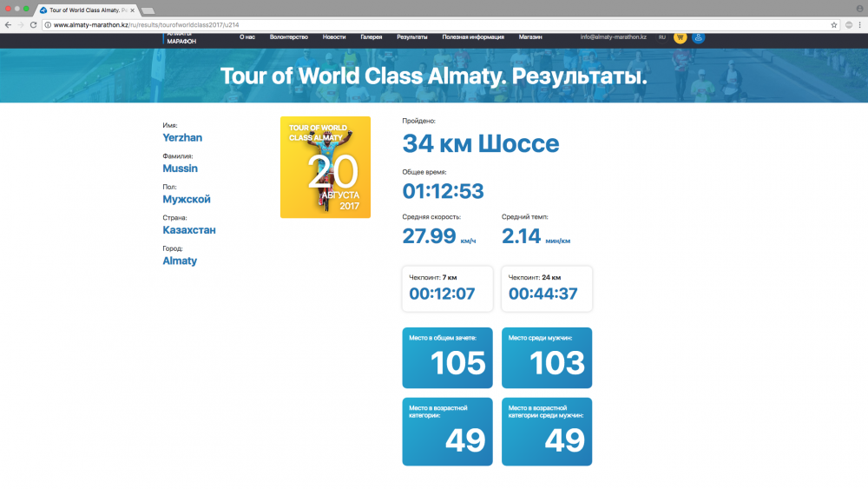Go back to the previous page
The width and height of the screenshot is (868, 489).
click(9, 25)
